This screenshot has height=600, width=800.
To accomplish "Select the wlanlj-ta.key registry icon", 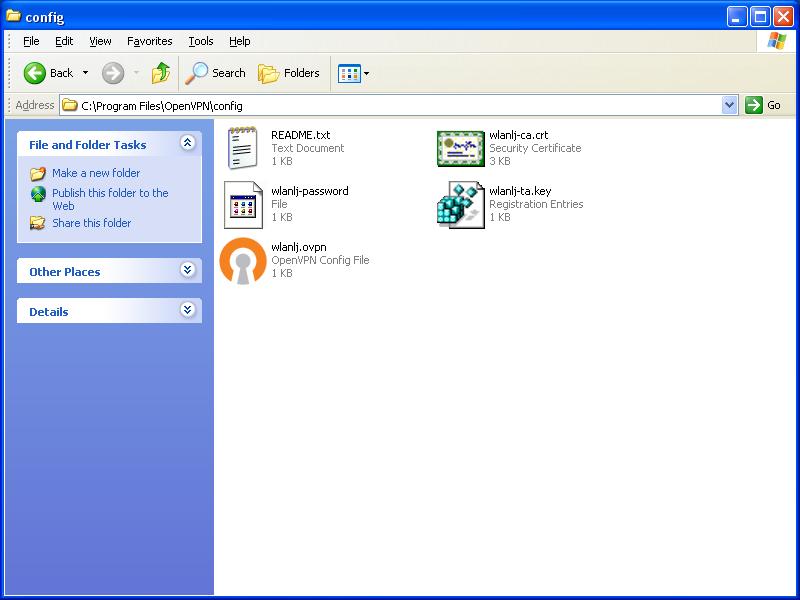I will tap(460, 205).
